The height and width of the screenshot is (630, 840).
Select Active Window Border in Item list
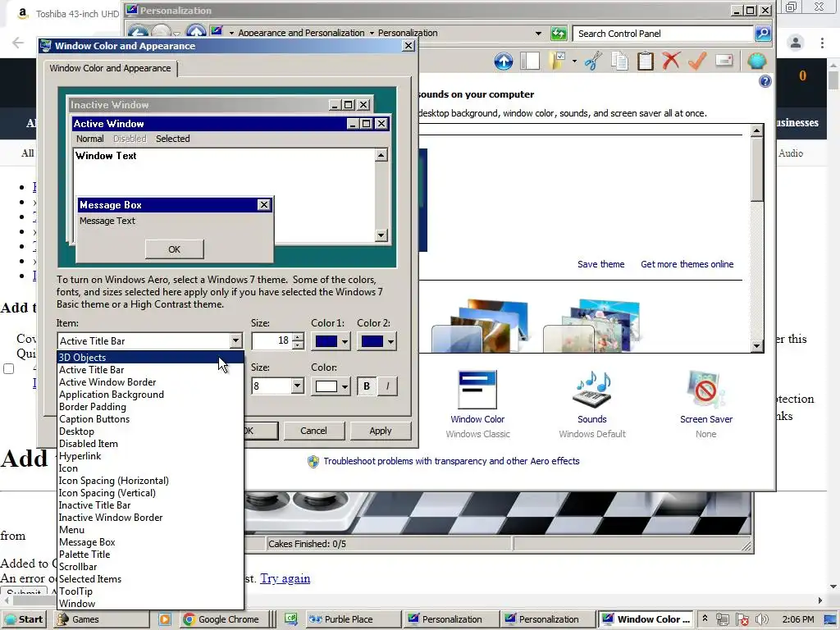(x=151, y=382)
